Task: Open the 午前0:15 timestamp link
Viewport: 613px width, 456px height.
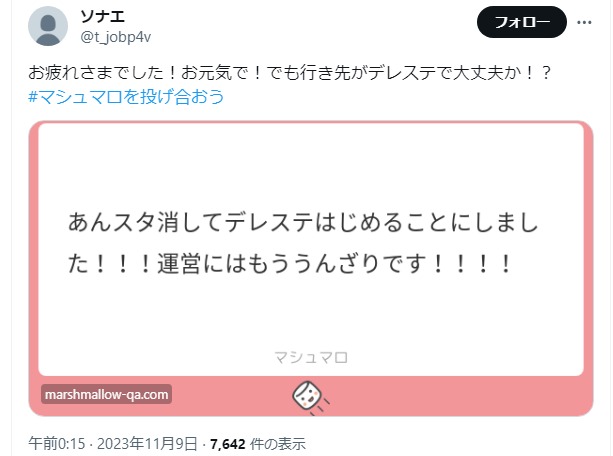Action: [x=57, y=444]
